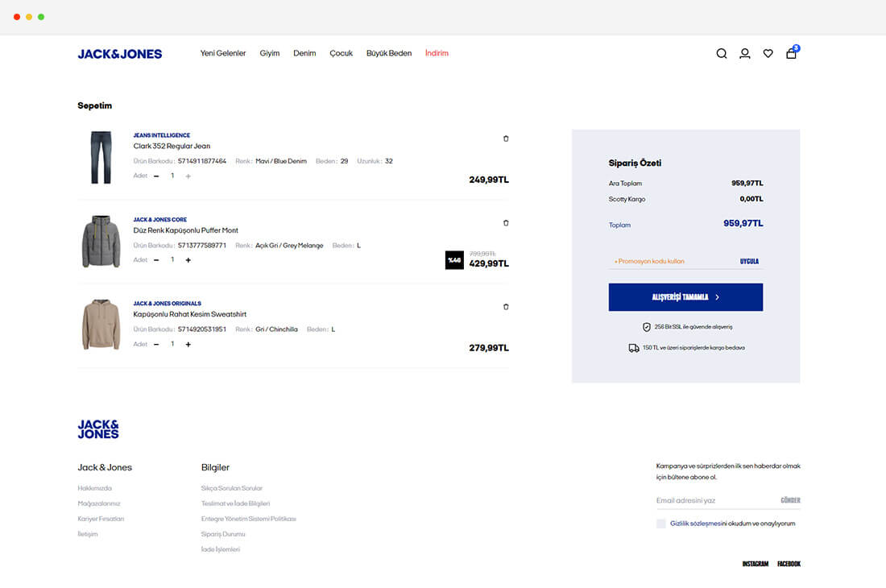Apply promo code with Uygula

point(749,262)
